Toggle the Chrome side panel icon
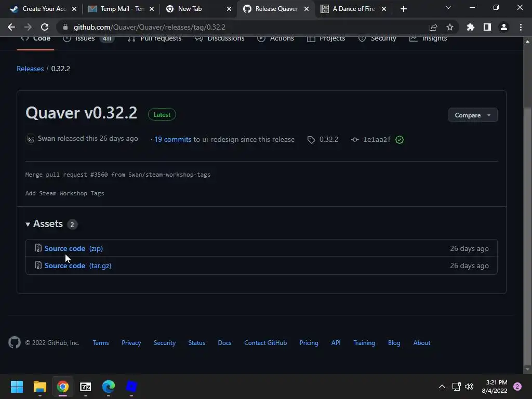 pos(487,27)
